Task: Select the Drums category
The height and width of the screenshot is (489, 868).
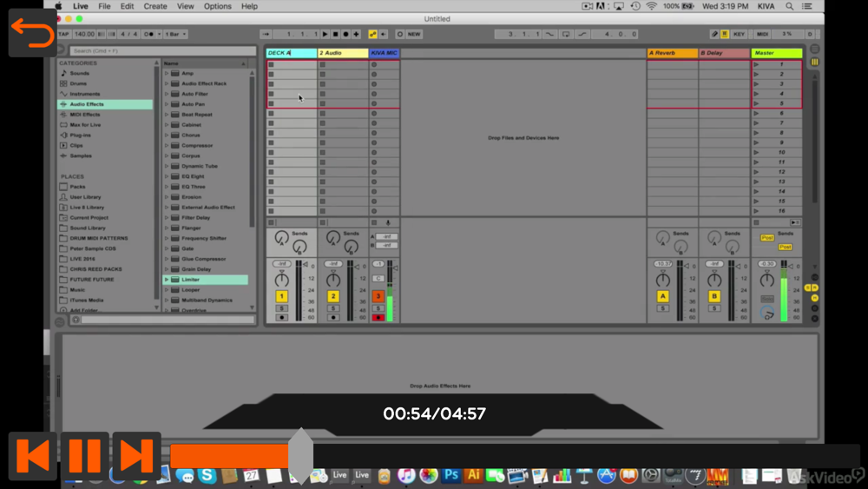Action: [x=78, y=83]
